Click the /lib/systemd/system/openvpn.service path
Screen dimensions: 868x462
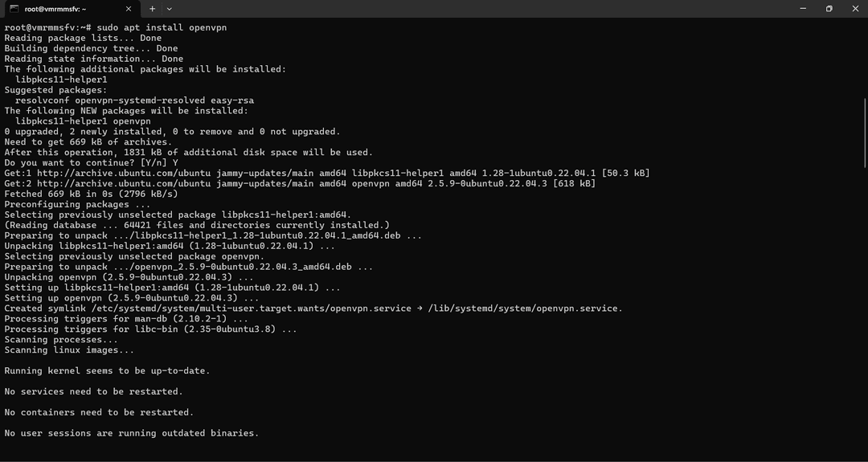point(526,309)
